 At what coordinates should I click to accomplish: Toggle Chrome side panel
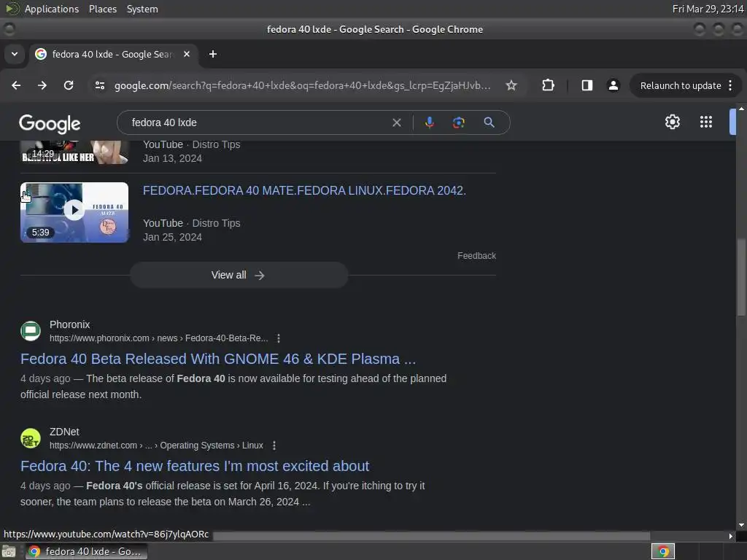pos(587,85)
